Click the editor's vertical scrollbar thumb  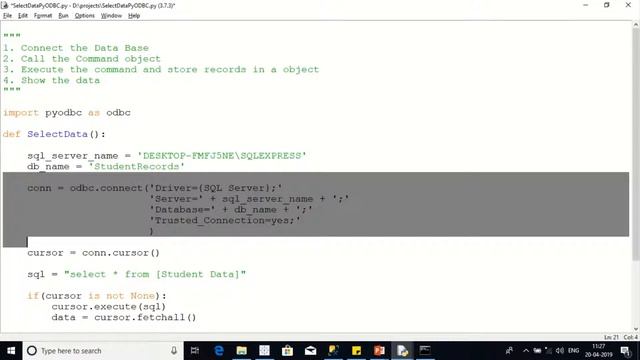pyautogui.click(x=636, y=144)
